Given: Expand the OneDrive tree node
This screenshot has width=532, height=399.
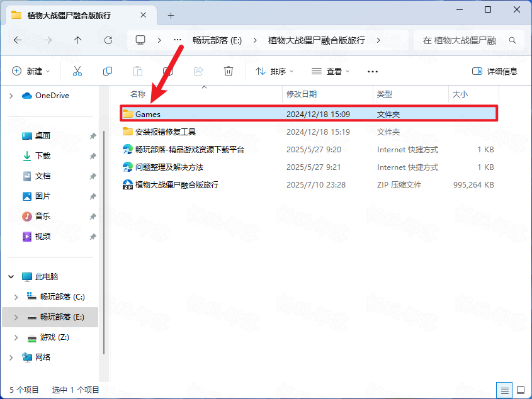Looking at the screenshot, I should (x=11, y=96).
